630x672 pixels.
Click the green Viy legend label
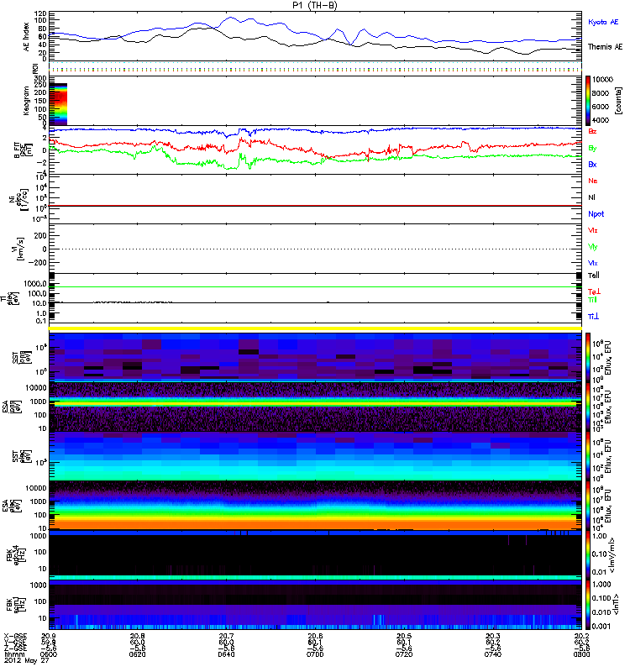pyautogui.click(x=592, y=247)
